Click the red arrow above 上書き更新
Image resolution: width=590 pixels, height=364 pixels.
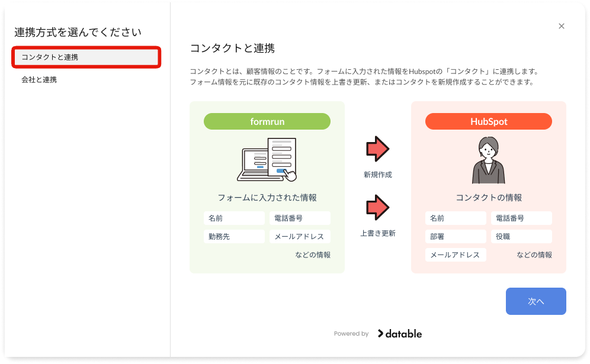(x=377, y=208)
